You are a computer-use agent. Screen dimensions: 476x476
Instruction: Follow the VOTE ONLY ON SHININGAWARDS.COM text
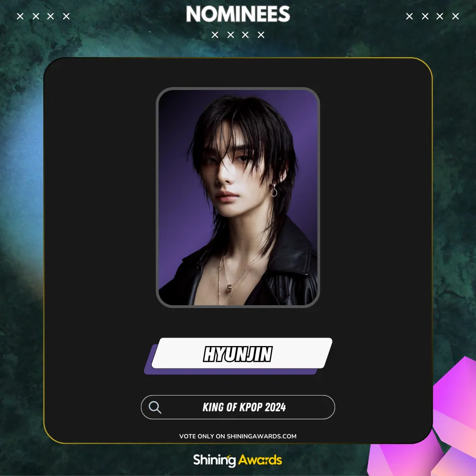pyautogui.click(x=238, y=436)
